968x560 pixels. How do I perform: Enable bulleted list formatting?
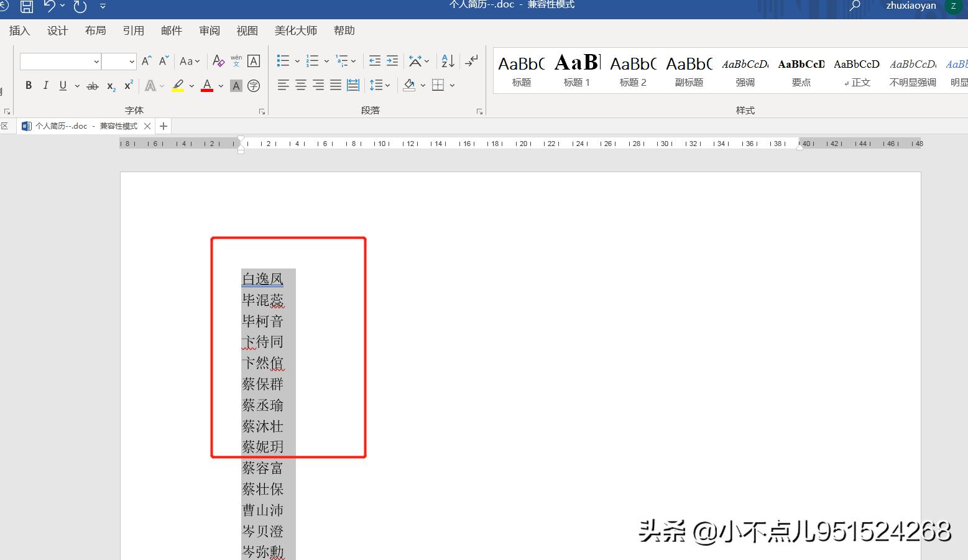coord(283,60)
